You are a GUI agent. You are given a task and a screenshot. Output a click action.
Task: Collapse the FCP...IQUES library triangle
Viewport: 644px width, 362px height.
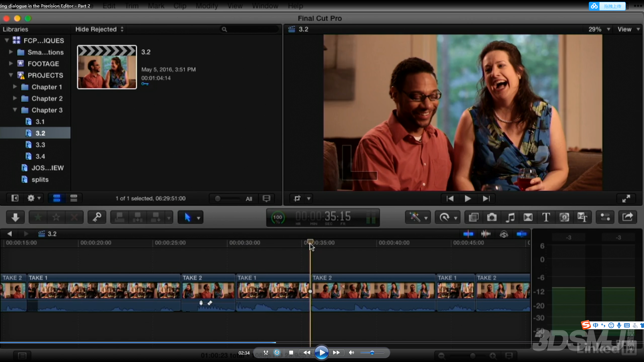click(x=6, y=41)
